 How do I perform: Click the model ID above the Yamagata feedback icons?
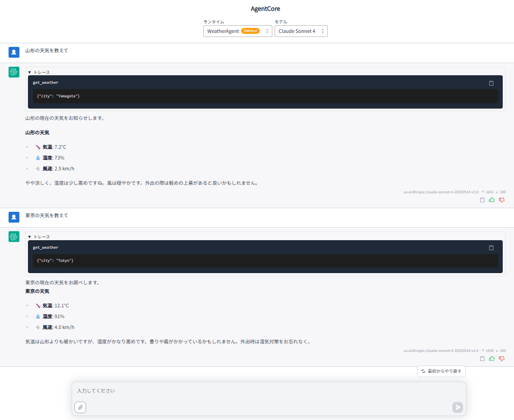[x=441, y=192]
